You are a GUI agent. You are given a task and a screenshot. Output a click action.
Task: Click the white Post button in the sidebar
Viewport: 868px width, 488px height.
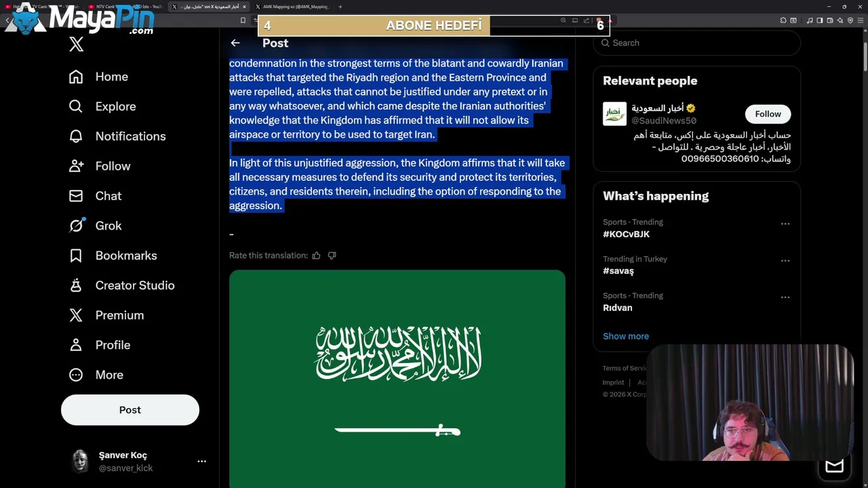[130, 410]
